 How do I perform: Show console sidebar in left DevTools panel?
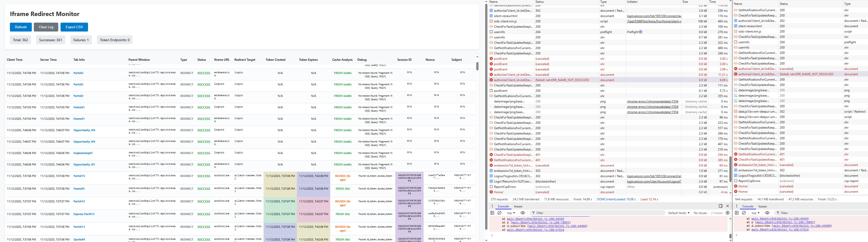coord(492,213)
